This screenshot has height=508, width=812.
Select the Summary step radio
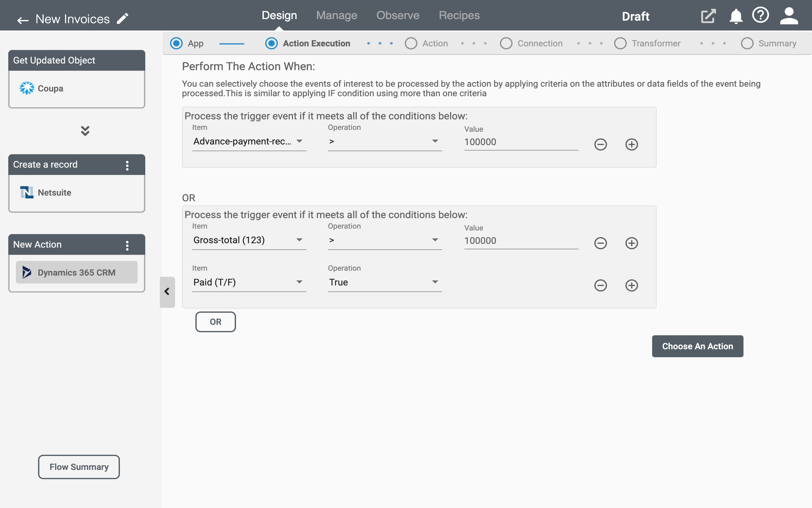(x=747, y=43)
